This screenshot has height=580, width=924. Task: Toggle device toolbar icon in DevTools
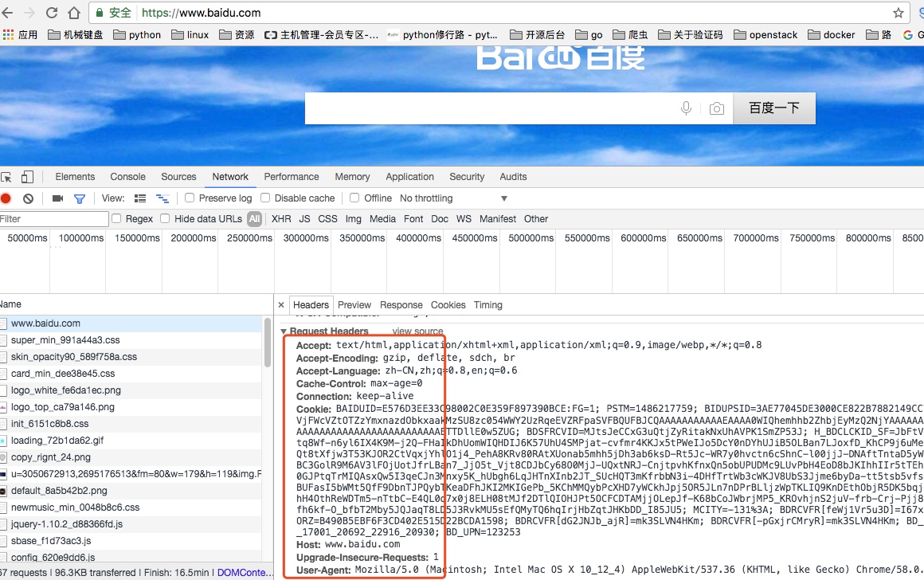point(27,177)
